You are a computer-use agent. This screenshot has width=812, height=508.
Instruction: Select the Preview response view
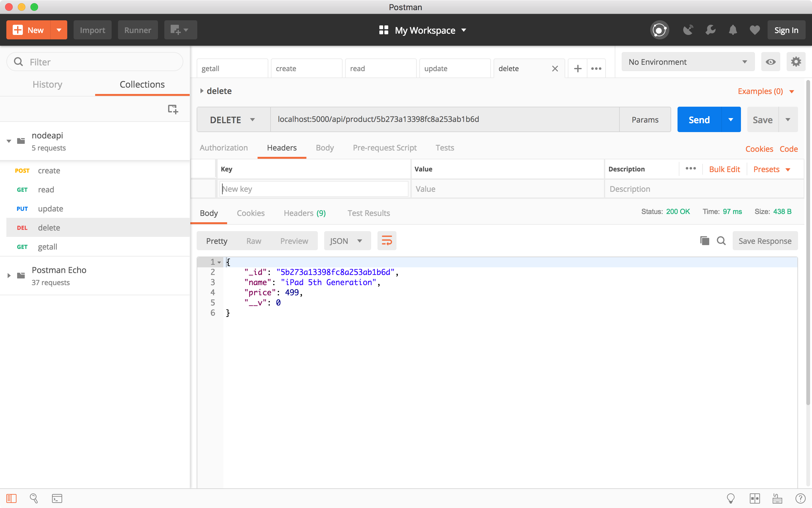point(294,241)
